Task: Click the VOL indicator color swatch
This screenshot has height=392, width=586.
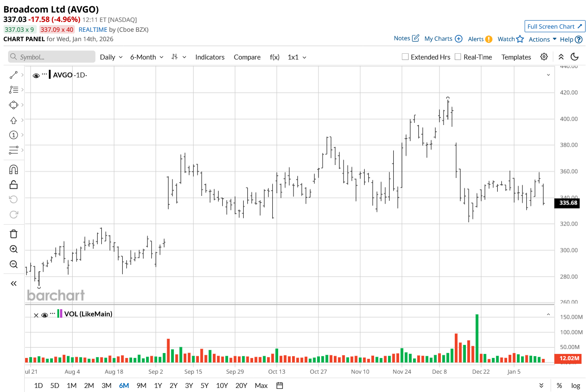Action: [60, 314]
